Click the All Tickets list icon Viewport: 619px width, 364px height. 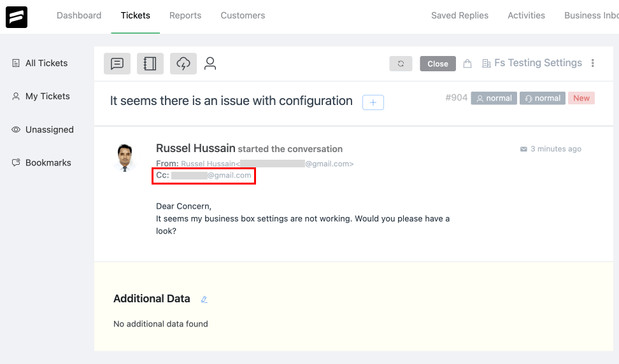(x=16, y=63)
